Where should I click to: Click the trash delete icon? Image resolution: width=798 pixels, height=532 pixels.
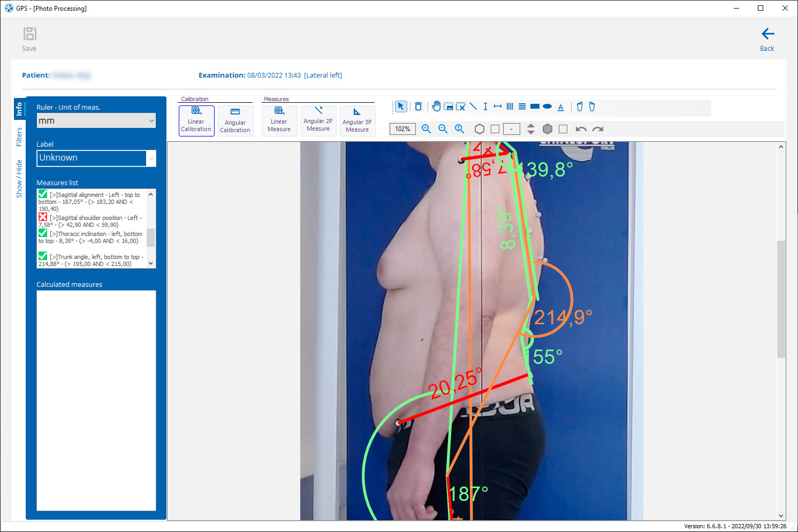coord(419,107)
